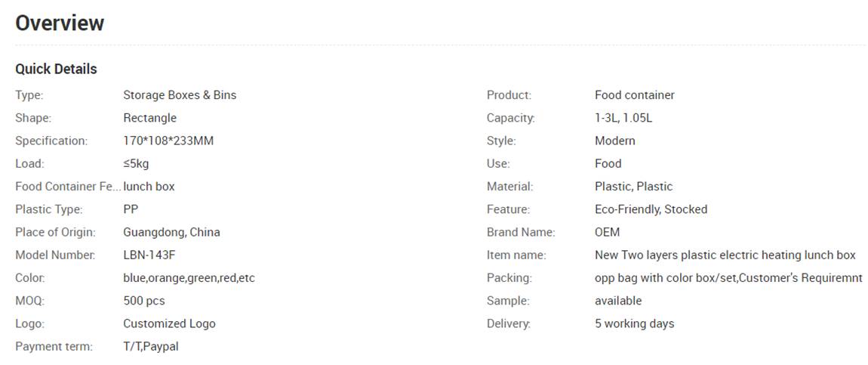Select the truncated Food Container Fe... label
Screen dimensions: 868x365
tap(68, 187)
